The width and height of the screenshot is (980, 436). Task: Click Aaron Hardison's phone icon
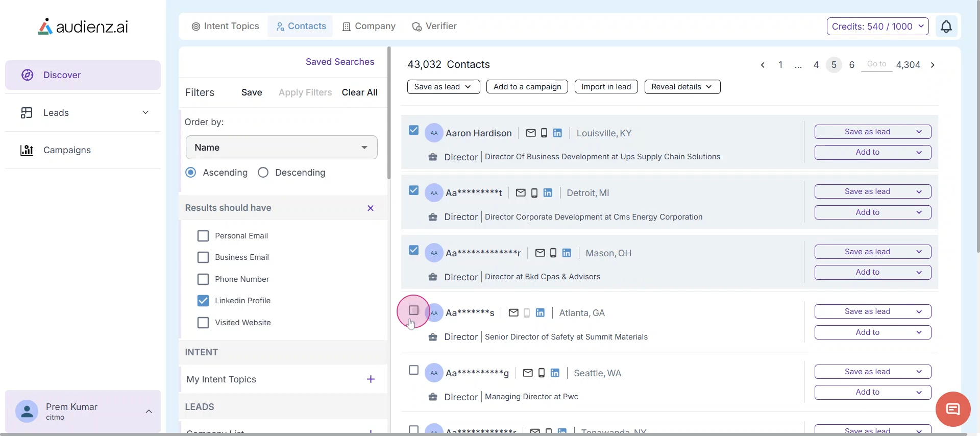click(544, 133)
